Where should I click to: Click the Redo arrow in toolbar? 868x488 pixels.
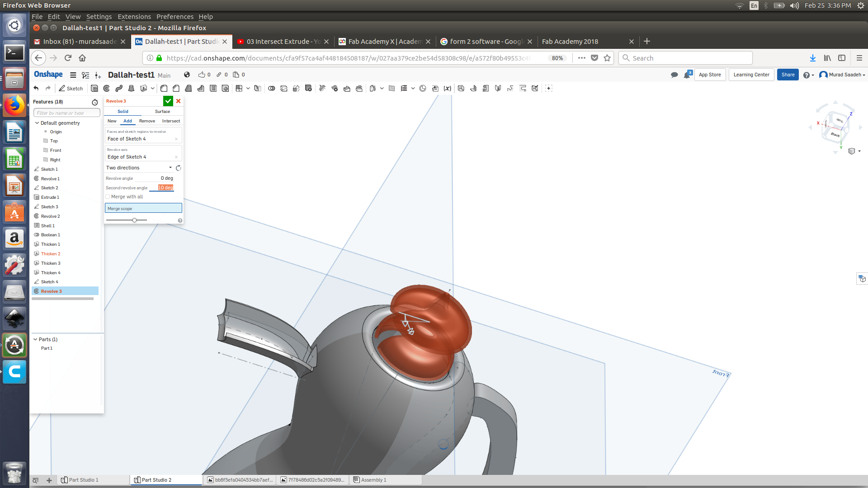(x=48, y=89)
